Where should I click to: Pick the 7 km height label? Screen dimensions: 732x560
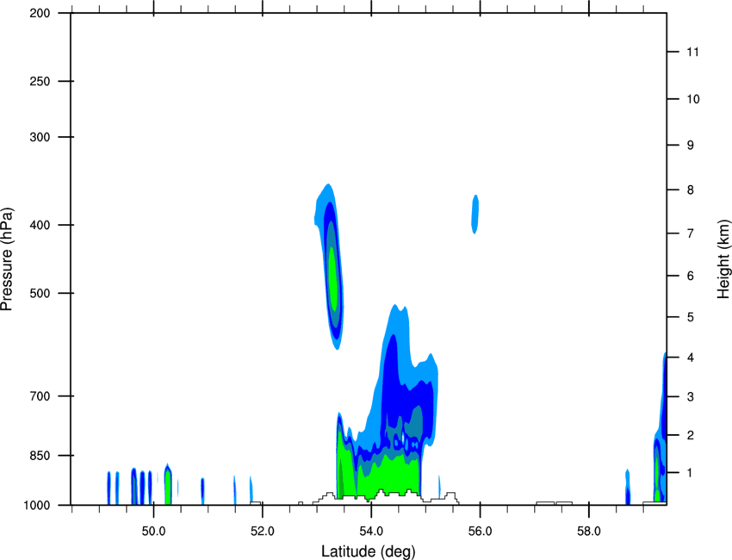(x=691, y=233)
